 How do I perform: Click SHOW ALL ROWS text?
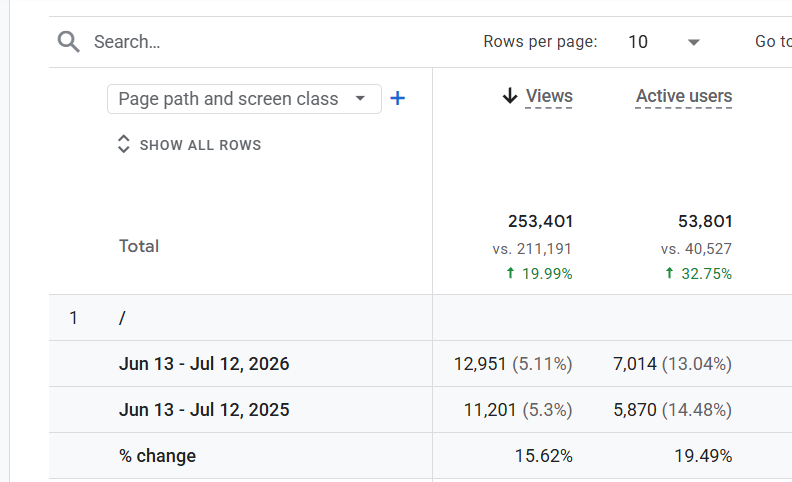click(x=201, y=146)
